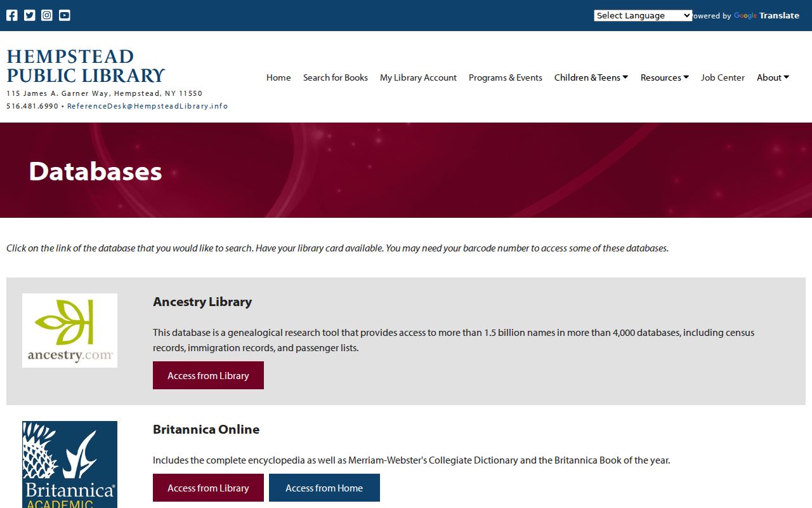Navigate to Programs & Events

click(506, 77)
